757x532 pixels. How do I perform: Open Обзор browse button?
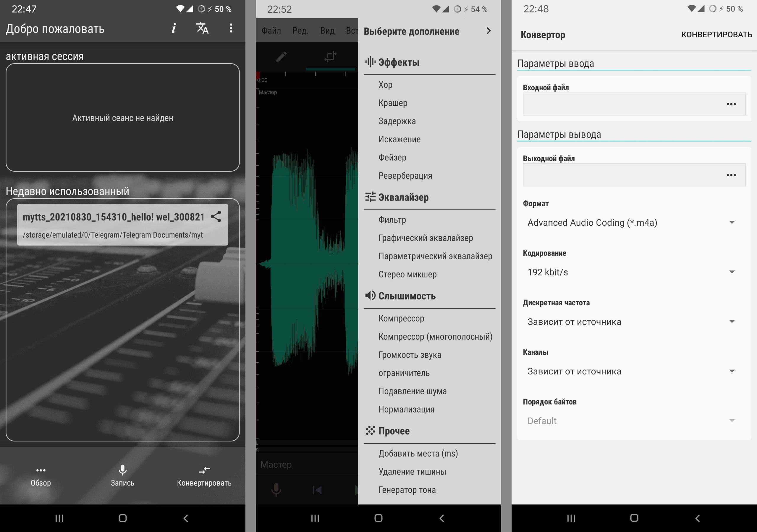tap(41, 475)
